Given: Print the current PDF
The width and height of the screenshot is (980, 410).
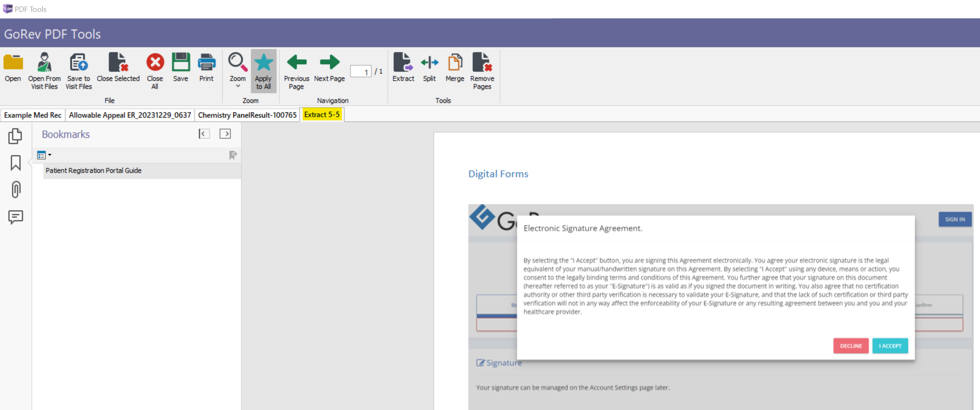Looking at the screenshot, I should point(207,68).
